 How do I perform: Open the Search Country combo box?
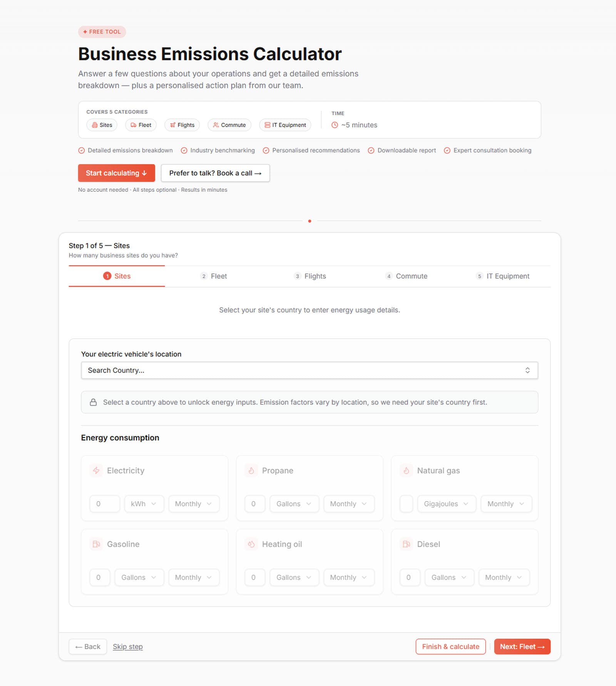click(x=310, y=370)
